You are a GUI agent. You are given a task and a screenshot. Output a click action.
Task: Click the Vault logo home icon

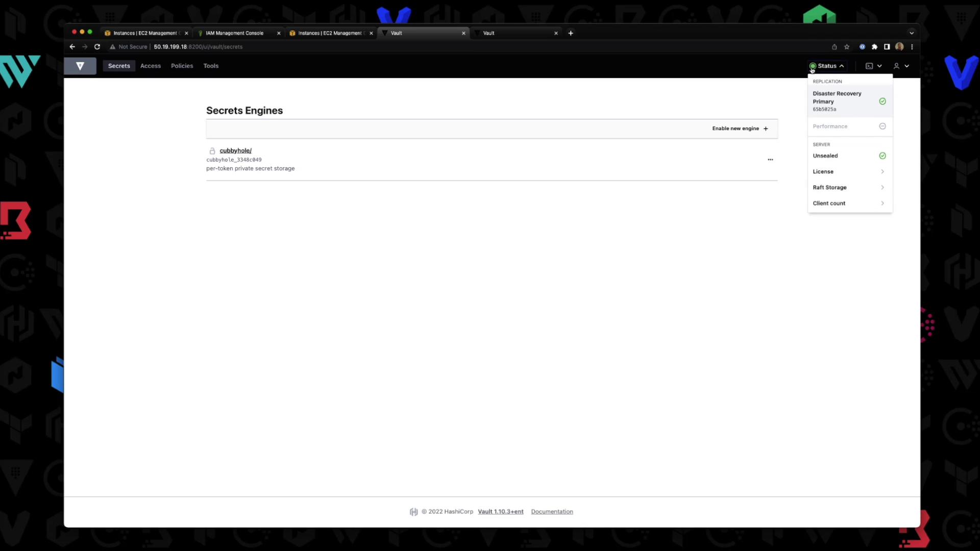click(x=80, y=66)
